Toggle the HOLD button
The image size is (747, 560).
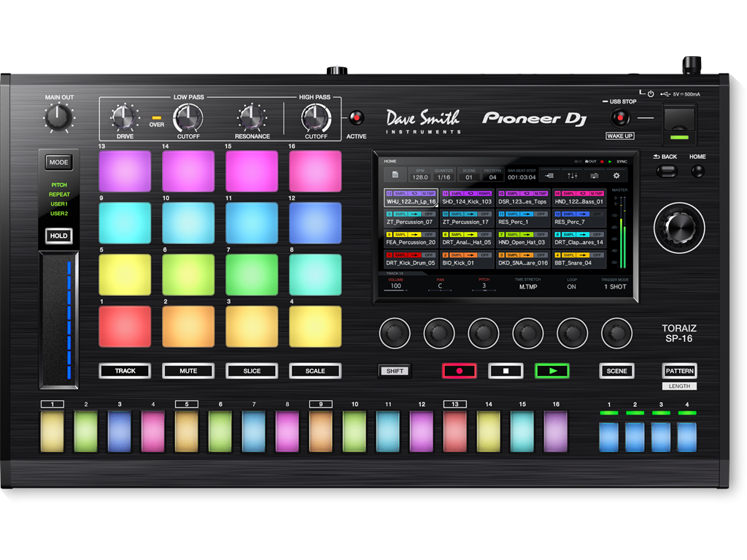pos(59,236)
